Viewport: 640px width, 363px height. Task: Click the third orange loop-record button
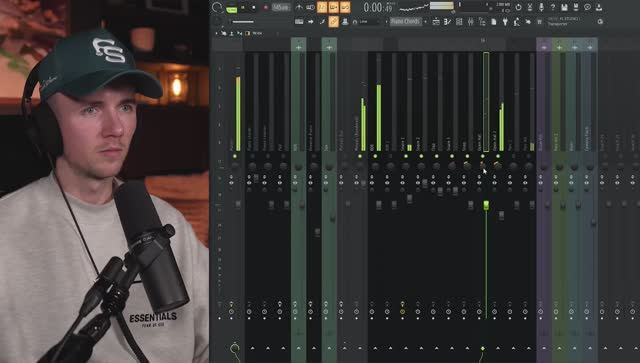345,7
